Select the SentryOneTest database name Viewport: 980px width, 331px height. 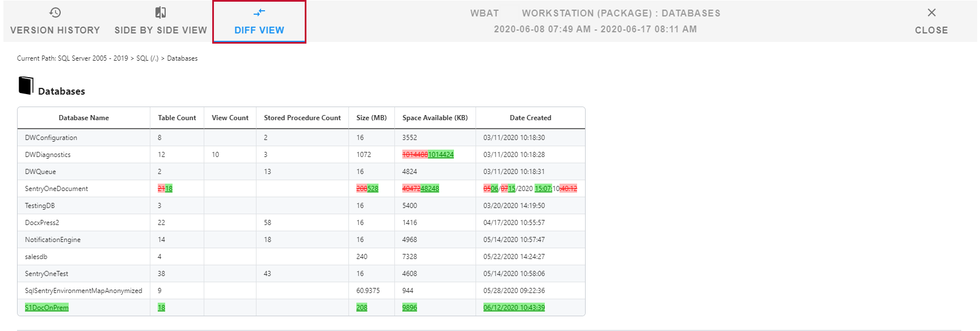[47, 274]
